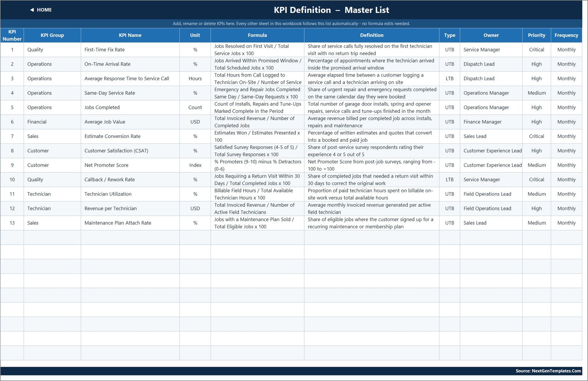Click the KPI Definition – Master List title
This screenshot has height=381, width=588.
(331, 10)
